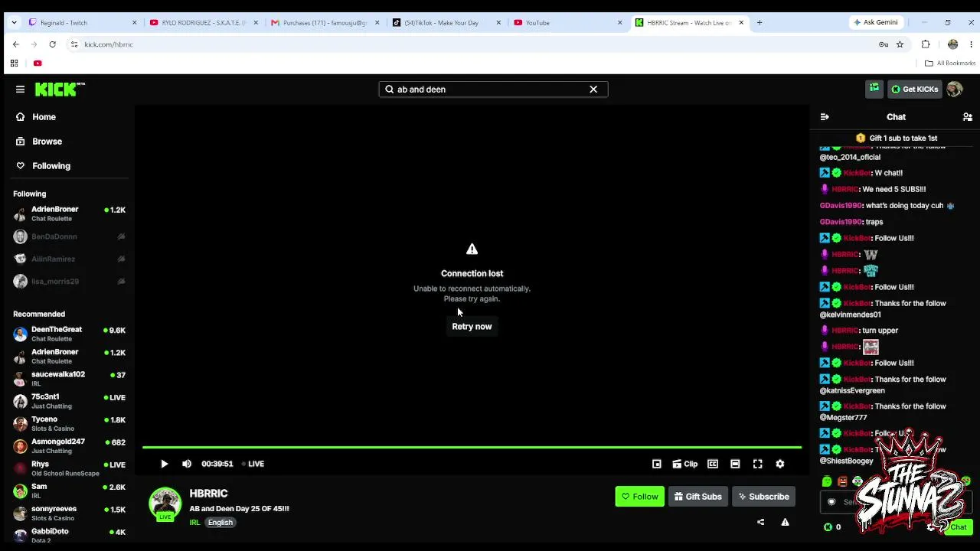Open the recommended Asmongold247 channel

(x=69, y=445)
